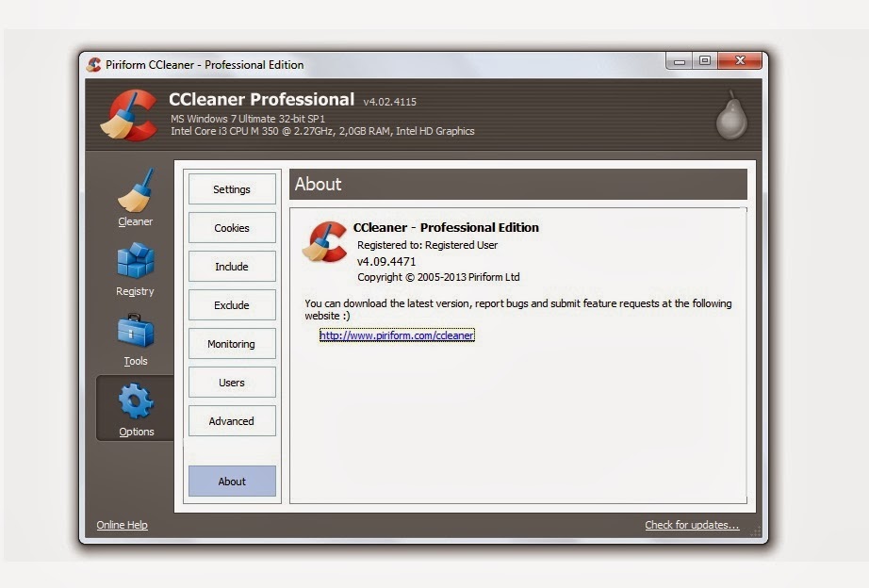869x588 pixels.
Task: Click Check for updates
Action: coord(692,525)
